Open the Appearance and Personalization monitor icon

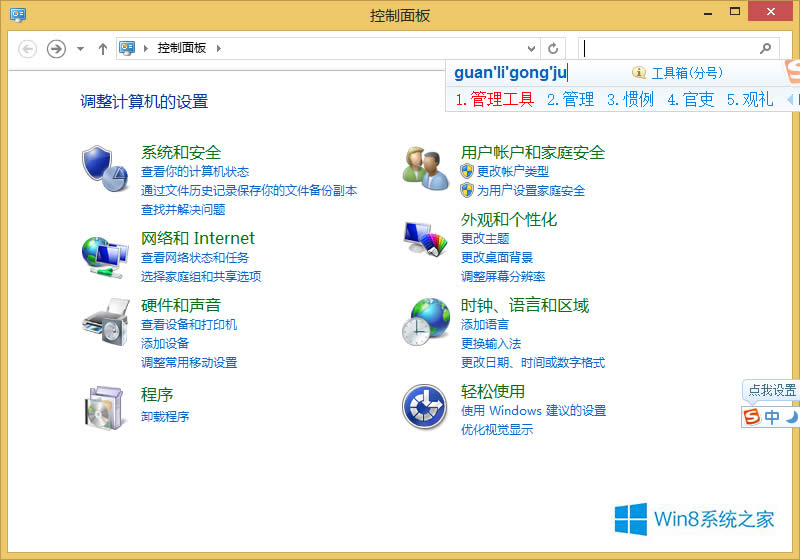pyautogui.click(x=426, y=238)
